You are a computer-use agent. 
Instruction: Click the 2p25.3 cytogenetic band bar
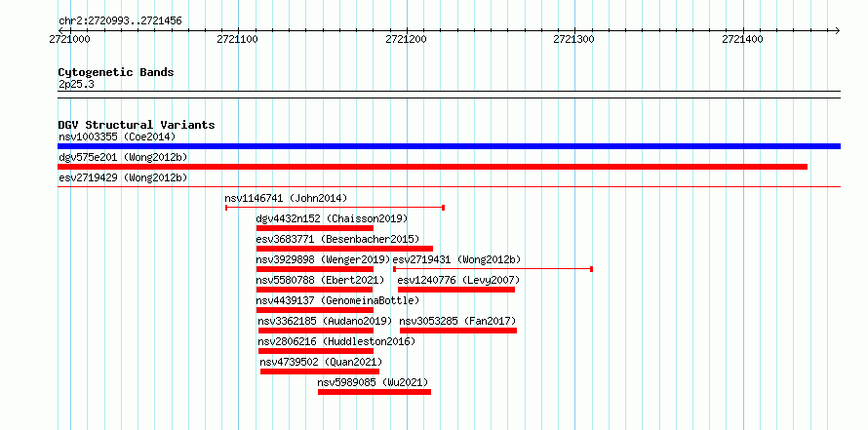click(449, 95)
